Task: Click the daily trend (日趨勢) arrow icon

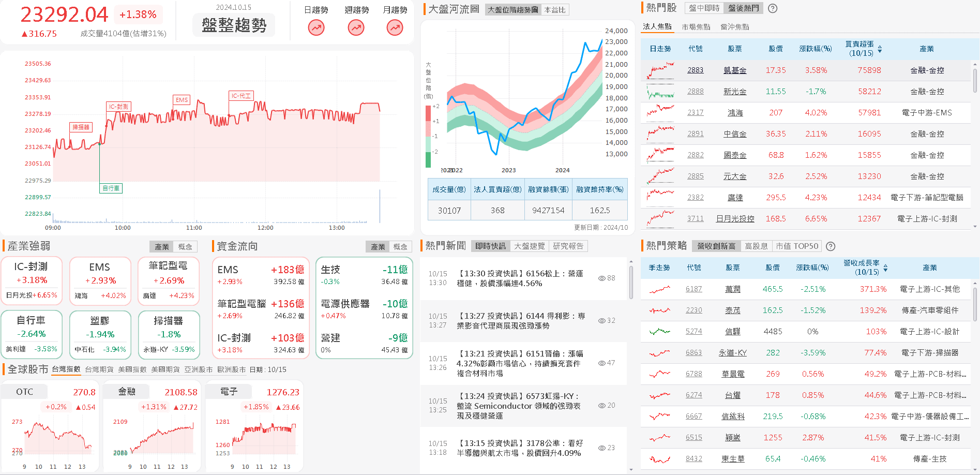Action: (x=316, y=27)
